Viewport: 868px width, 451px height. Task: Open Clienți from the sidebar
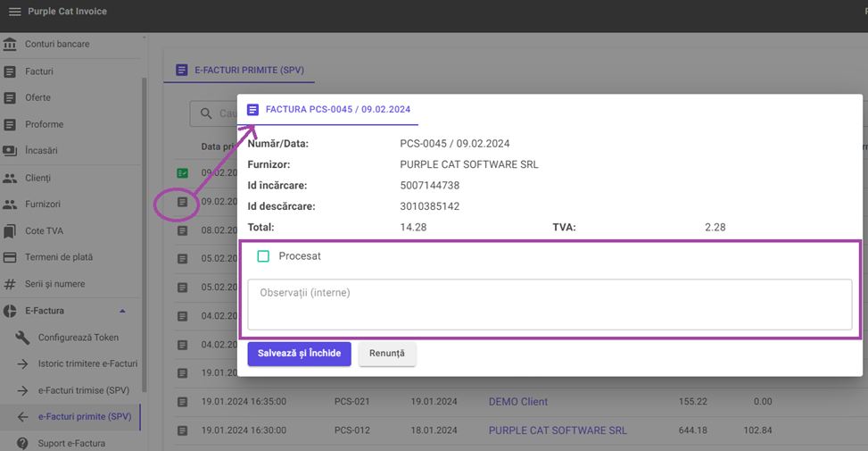click(x=37, y=178)
